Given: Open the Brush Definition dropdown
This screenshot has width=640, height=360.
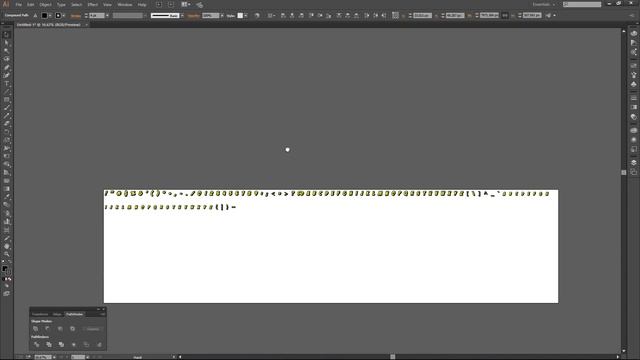Looking at the screenshot, I should [182, 16].
